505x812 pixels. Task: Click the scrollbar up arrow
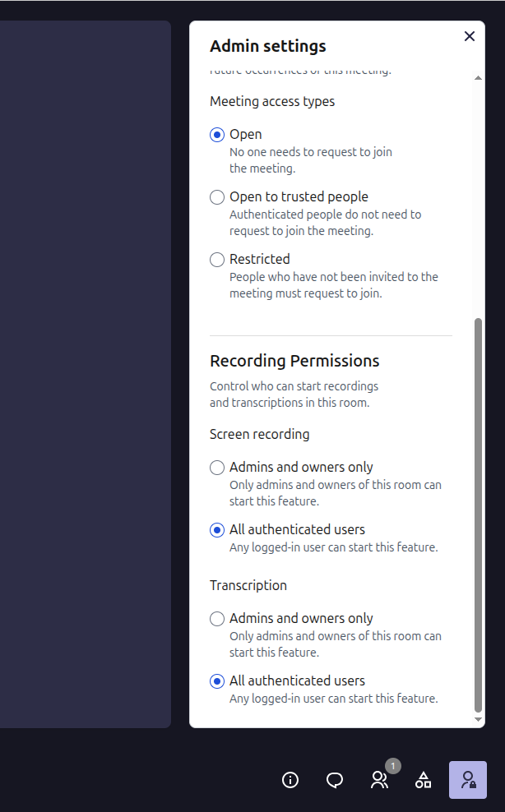(x=478, y=78)
